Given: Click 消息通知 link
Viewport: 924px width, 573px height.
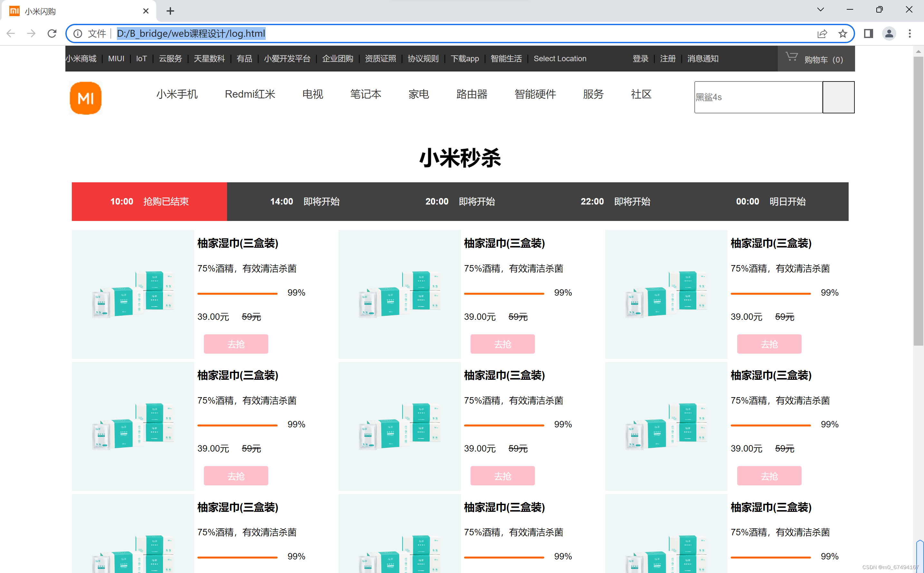Looking at the screenshot, I should [x=703, y=59].
